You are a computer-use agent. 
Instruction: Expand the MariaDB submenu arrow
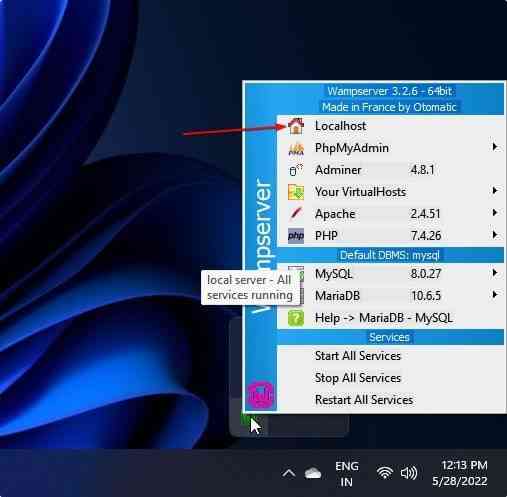coord(495,295)
